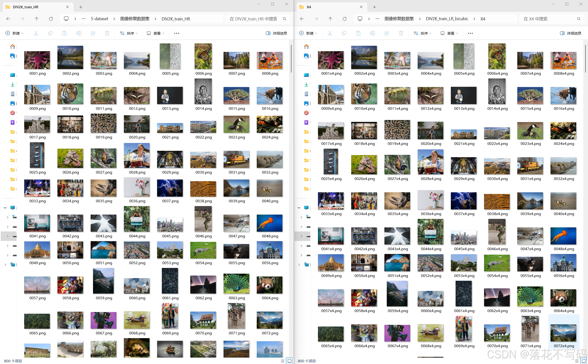Open the Home icon in the left sidebar
This screenshot has width=588, height=364.
(13, 46)
